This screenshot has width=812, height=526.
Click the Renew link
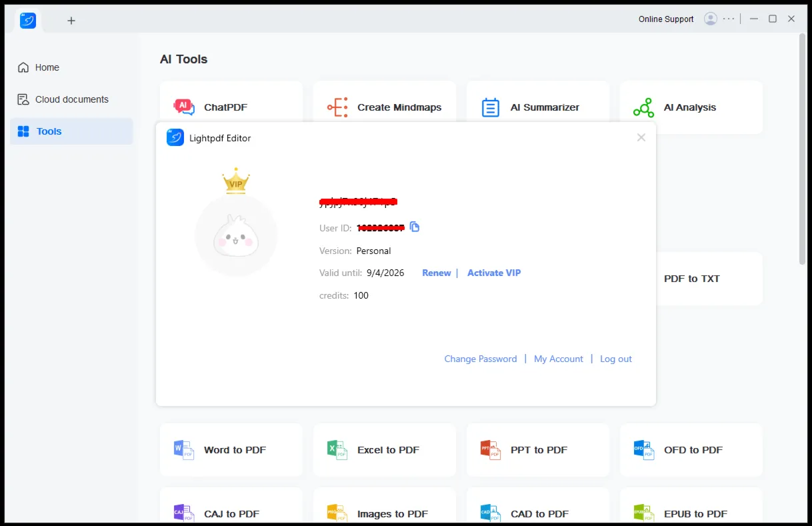click(437, 273)
